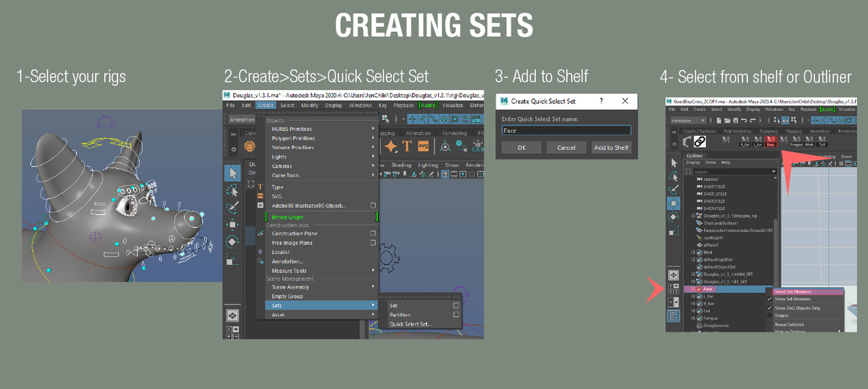Open the Construction Plane option box
This screenshot has height=389, width=868.
373,233
